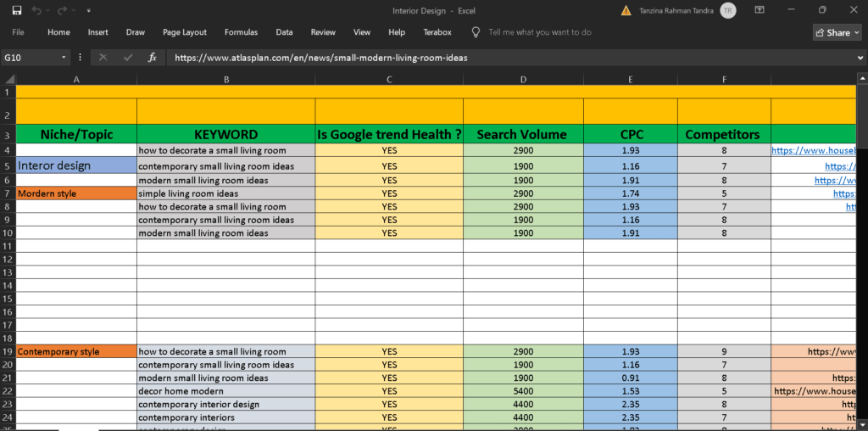
Task: Click the Search Volume header cell
Action: coord(523,134)
